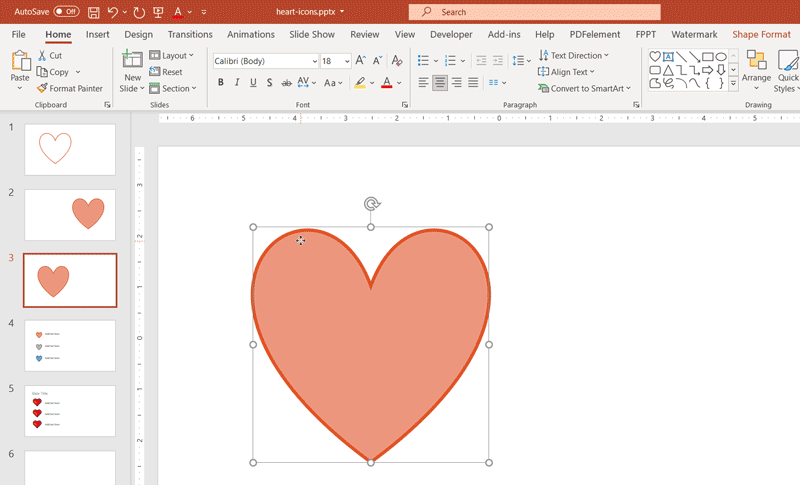The image size is (800, 485).
Task: Toggle center text alignment
Action: [440, 83]
